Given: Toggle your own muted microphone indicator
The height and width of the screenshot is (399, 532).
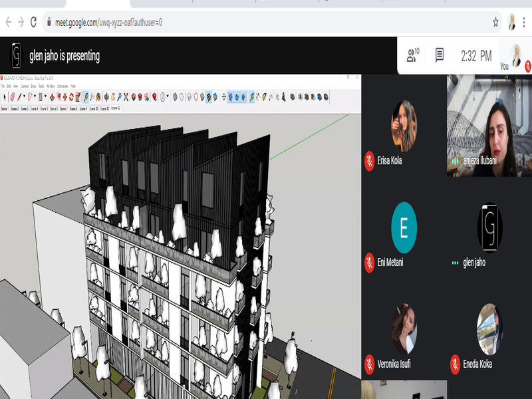Looking at the screenshot, I should pos(528,65).
